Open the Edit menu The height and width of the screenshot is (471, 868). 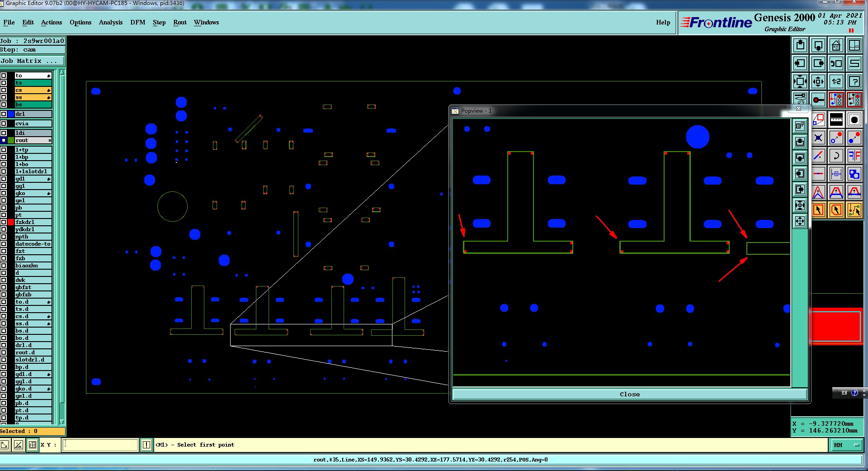coord(28,22)
